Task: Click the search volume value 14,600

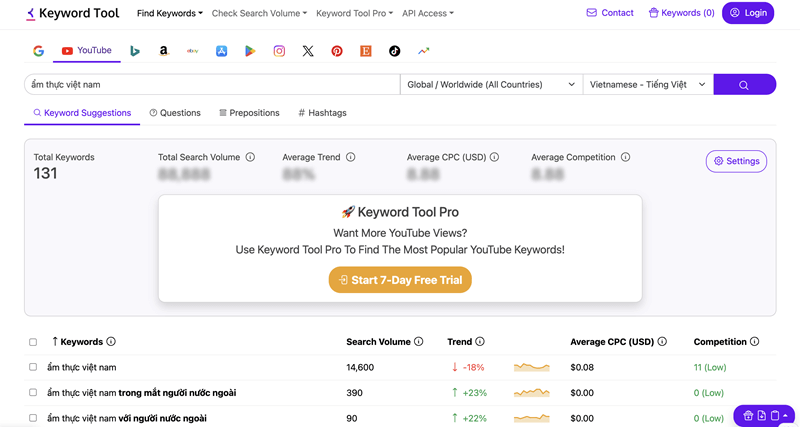Action: (360, 367)
